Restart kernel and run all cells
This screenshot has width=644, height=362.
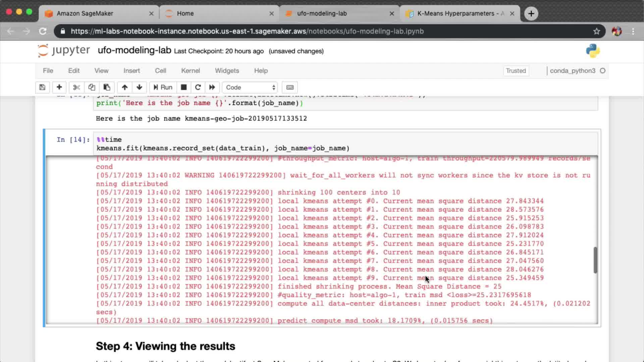pyautogui.click(x=212, y=87)
